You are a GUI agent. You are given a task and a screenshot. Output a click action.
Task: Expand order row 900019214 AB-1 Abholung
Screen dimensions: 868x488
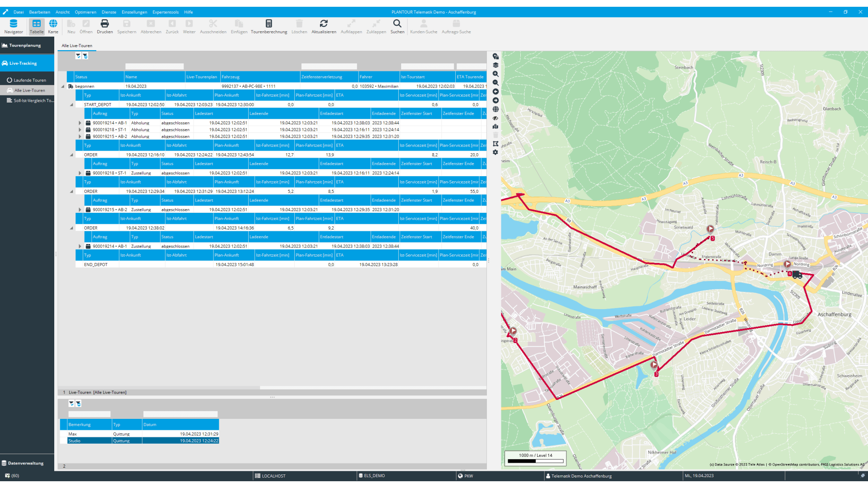[80, 123]
